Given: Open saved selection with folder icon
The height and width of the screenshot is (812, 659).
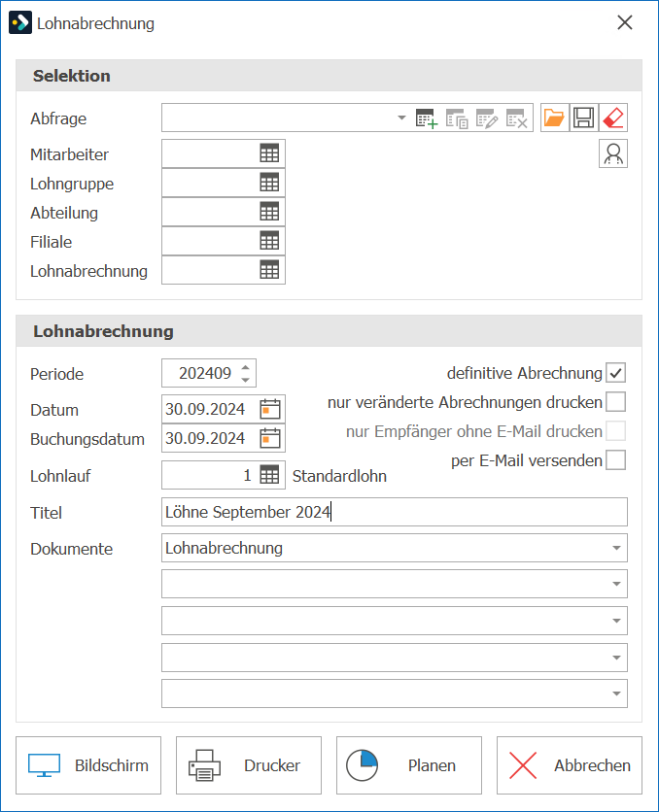Looking at the screenshot, I should pyautogui.click(x=554, y=118).
